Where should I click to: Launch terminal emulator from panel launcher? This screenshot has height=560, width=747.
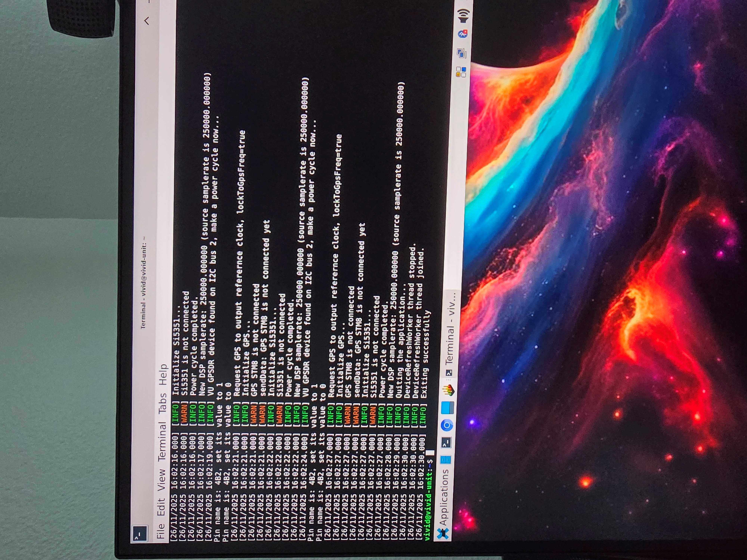446,443
